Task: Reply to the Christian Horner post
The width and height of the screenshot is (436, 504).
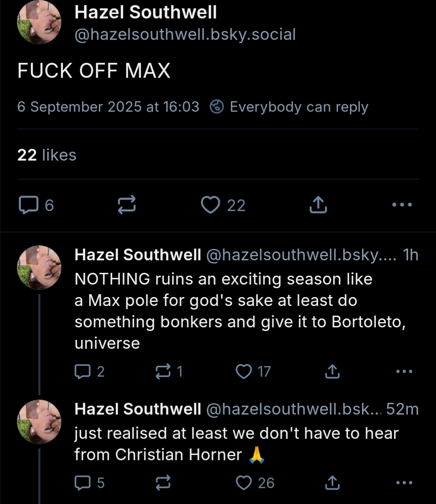Action: [x=83, y=483]
